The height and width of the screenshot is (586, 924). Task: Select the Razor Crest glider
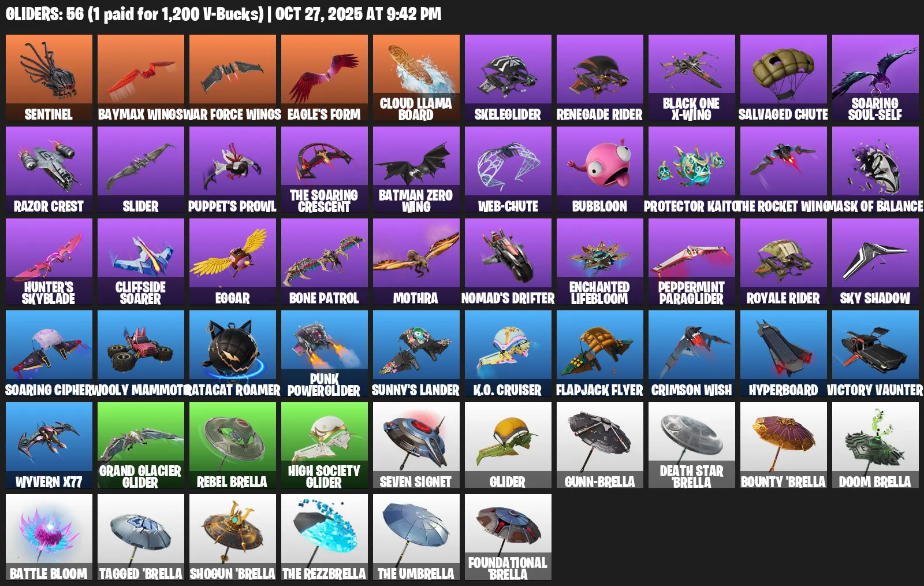coord(49,170)
